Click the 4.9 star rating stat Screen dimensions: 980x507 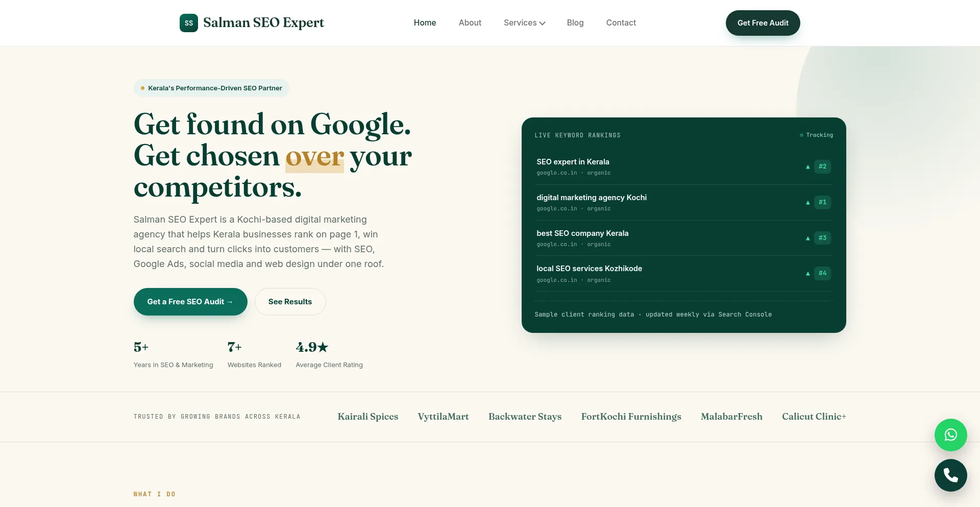(x=329, y=355)
